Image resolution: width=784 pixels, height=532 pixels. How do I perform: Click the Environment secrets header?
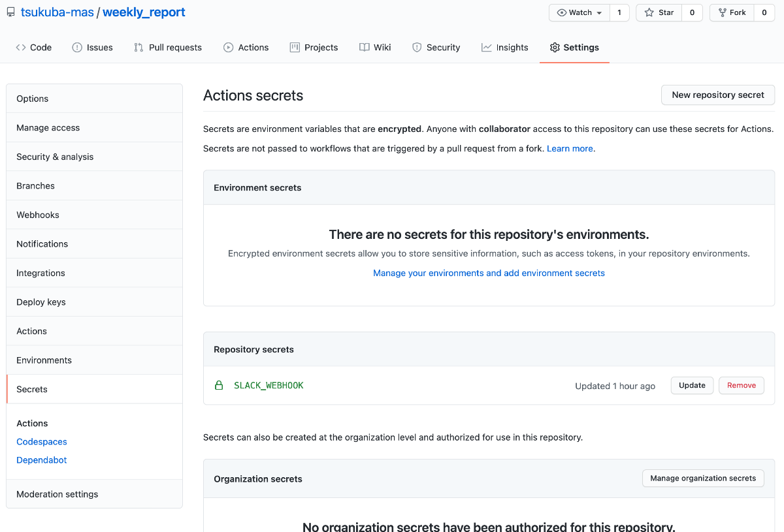point(257,187)
